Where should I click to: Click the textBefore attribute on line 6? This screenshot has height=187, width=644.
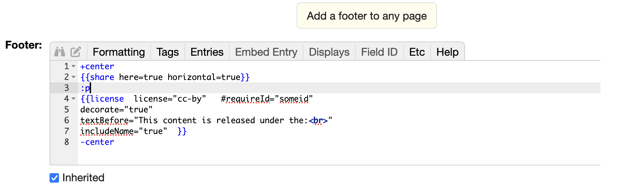[105, 121]
